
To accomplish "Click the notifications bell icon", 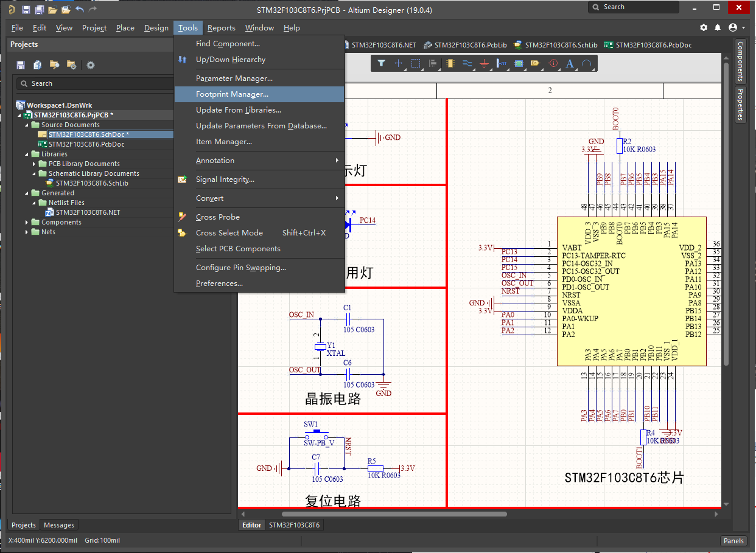I will (x=717, y=28).
